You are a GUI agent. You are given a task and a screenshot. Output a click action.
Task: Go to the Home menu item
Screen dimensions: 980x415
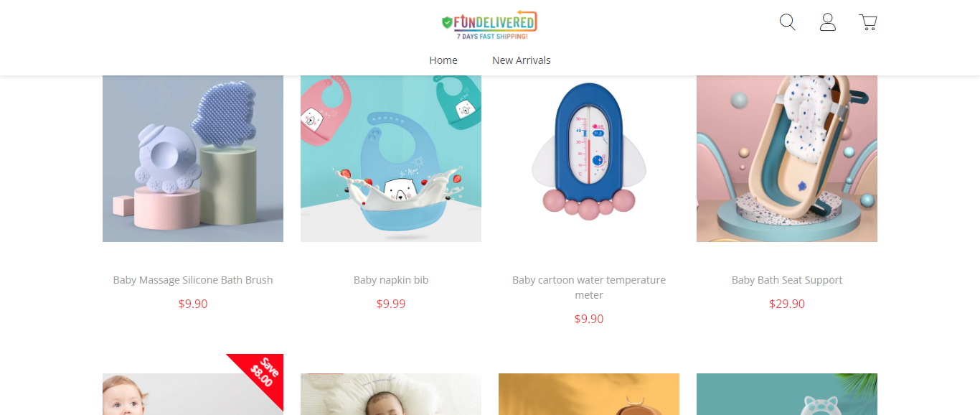(443, 60)
